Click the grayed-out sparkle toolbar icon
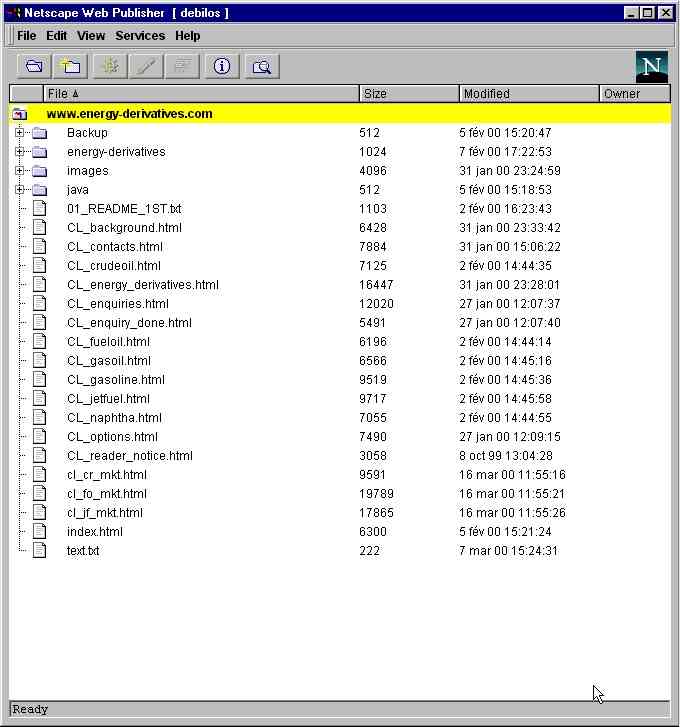 [110, 66]
